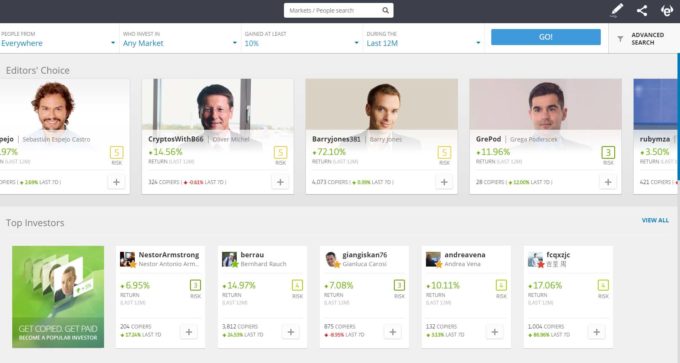The height and width of the screenshot is (363, 680).
Task: Expand During The Last 12M dropdown
Action: [x=424, y=39]
